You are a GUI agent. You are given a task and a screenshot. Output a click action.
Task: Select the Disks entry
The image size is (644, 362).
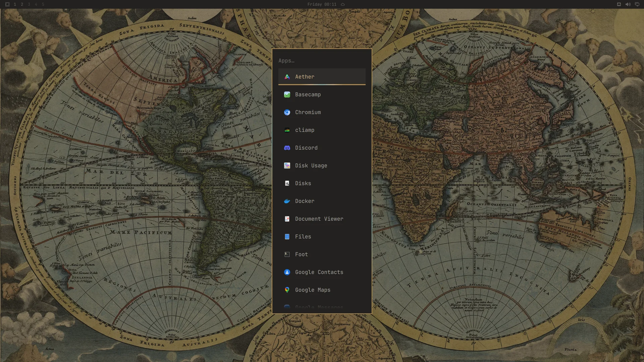[322, 183]
